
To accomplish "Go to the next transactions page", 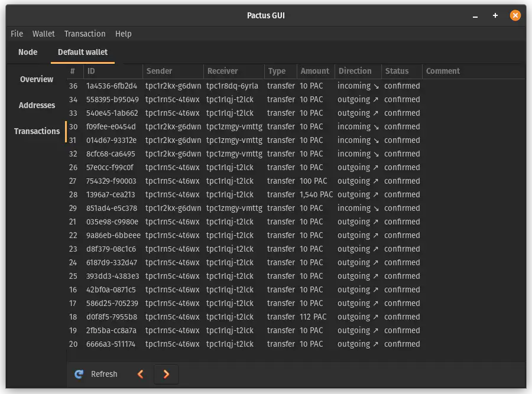I will [166, 374].
